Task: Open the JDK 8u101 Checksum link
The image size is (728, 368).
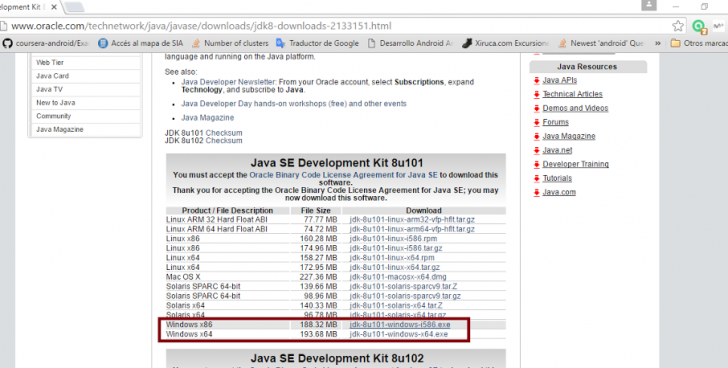Action: point(224,133)
